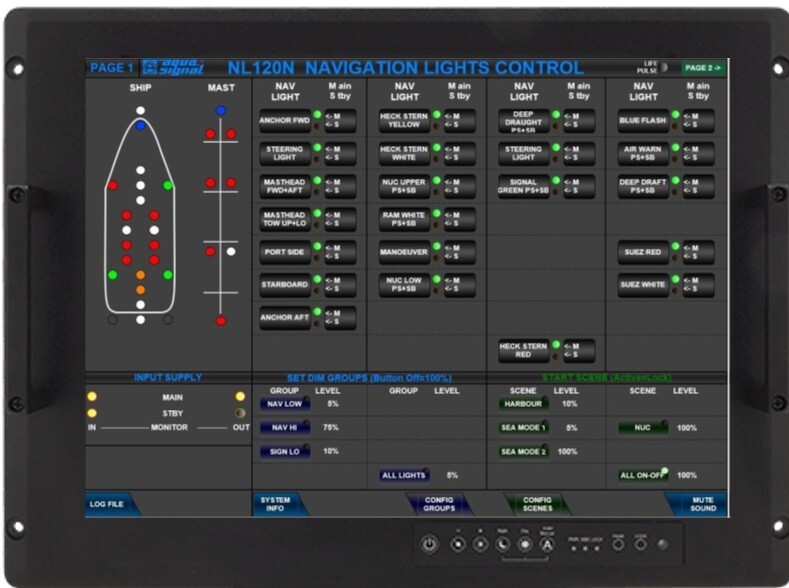The height and width of the screenshot is (588, 789).
Task: Toggle the NUC UPPER PS+SB light
Action: 404,186
